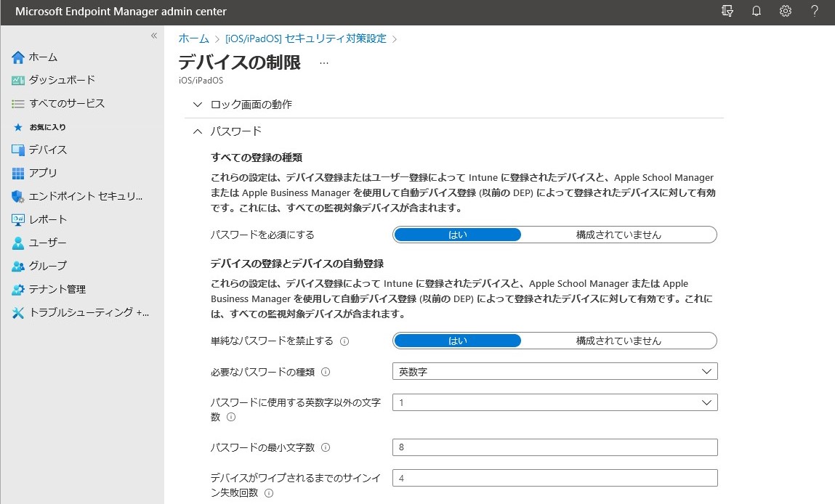The image size is (835, 504).
Task: Open the settings gear in the top bar
Action: pos(785,12)
